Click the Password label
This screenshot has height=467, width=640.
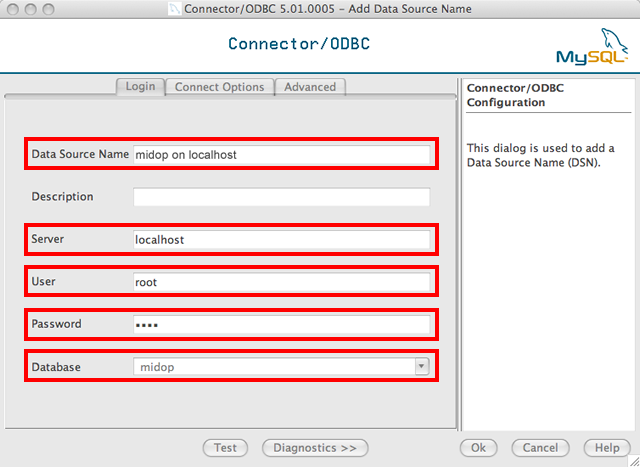tap(56, 324)
